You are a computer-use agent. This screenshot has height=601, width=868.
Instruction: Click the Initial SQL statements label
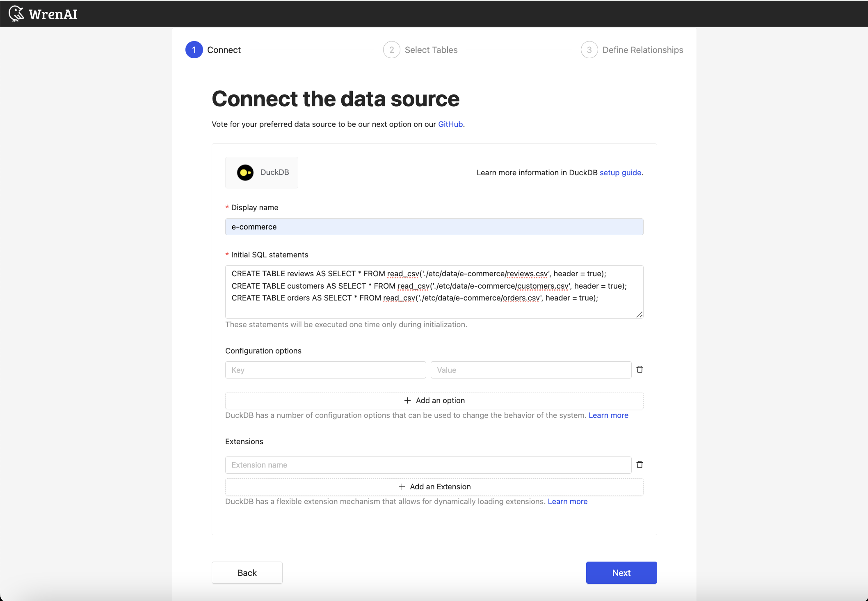(x=270, y=255)
